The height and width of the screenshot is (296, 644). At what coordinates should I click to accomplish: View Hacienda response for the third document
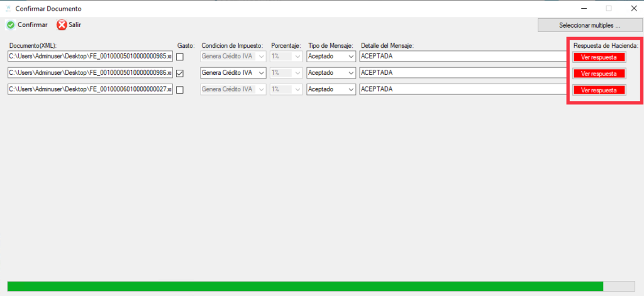599,90
